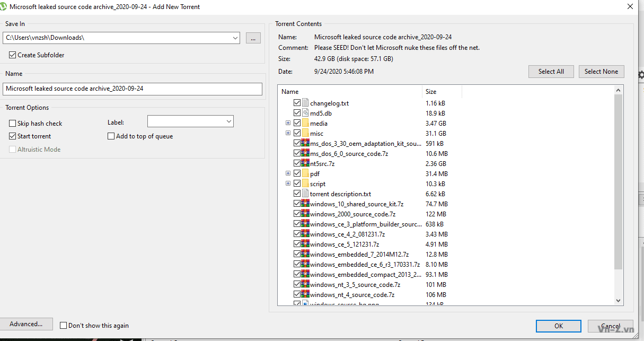This screenshot has height=341, width=644.
Task: Enable the Skip hash check option
Action: click(x=13, y=124)
